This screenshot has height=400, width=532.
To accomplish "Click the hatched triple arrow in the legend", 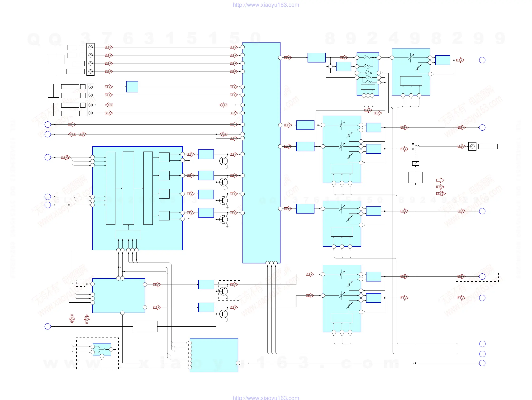I will click(x=441, y=194).
